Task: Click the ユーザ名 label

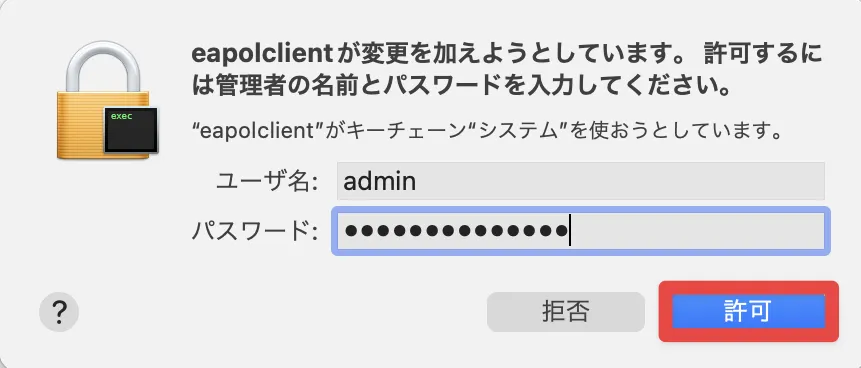Action: [x=267, y=181]
